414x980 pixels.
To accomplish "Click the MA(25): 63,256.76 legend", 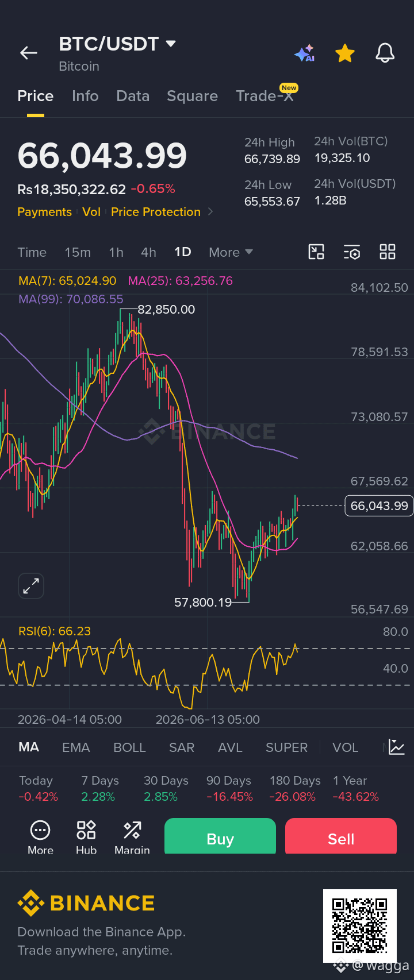I will coord(181,281).
